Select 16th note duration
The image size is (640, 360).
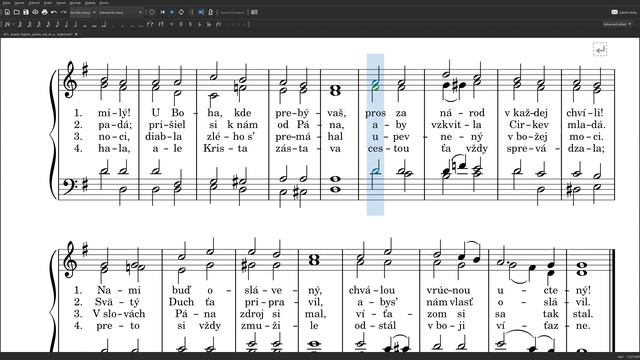click(48, 24)
